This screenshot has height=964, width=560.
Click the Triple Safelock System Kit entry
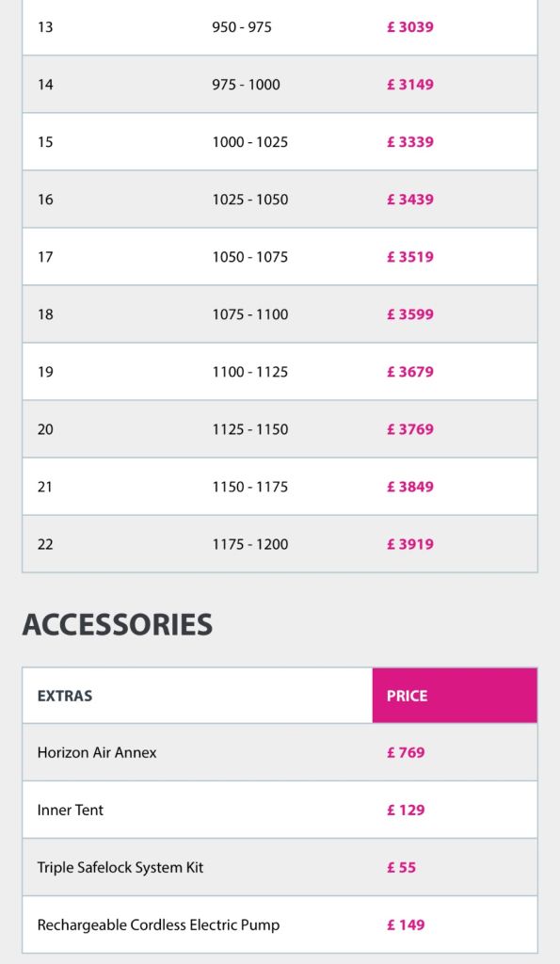(x=120, y=867)
